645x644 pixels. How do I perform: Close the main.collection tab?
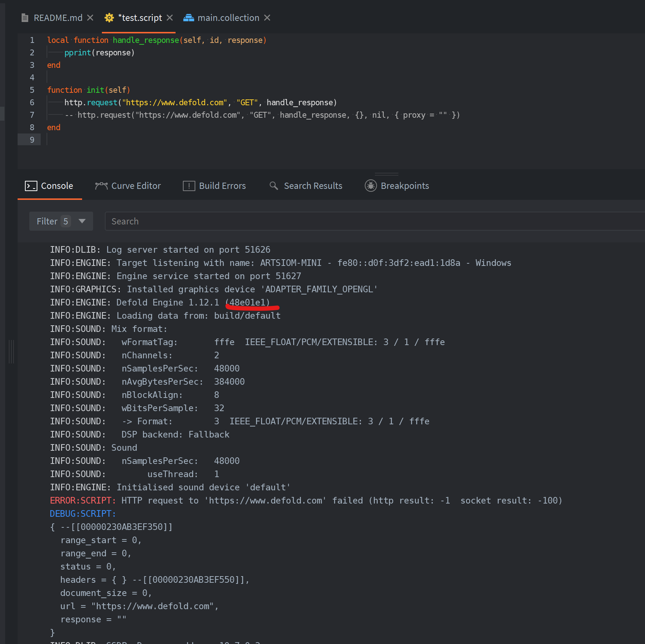(x=267, y=18)
